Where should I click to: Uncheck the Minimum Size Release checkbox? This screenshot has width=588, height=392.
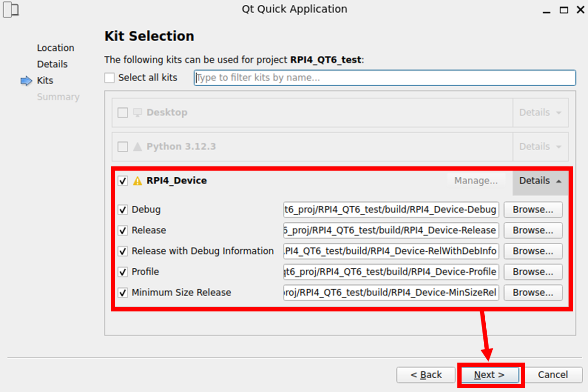pos(123,293)
